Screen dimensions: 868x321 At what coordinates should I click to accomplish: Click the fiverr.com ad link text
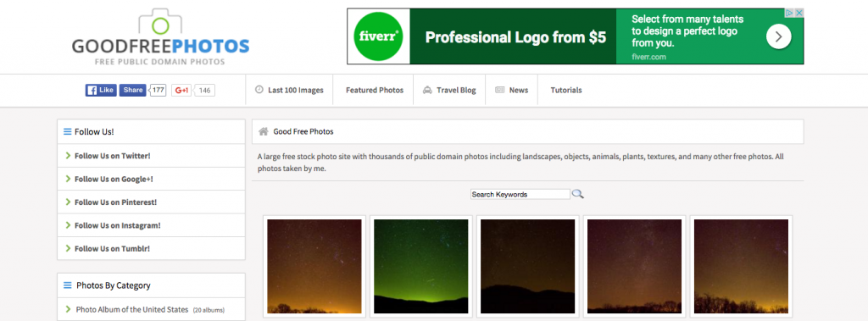coord(648,57)
